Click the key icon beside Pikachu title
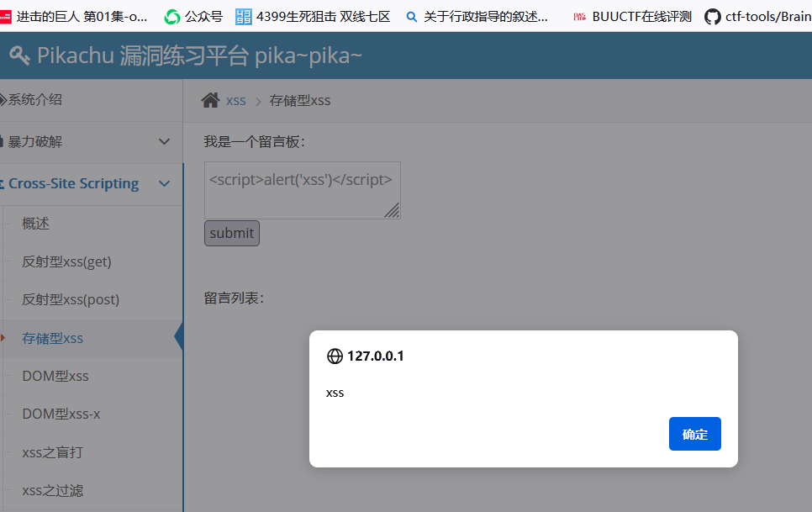Screen dimensions: 812x512 point(19,55)
